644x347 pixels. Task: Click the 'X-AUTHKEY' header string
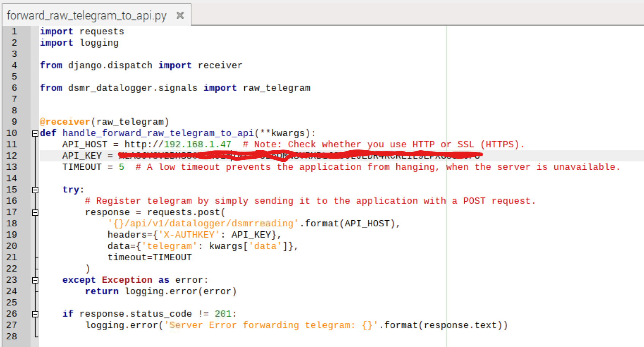tap(189, 235)
